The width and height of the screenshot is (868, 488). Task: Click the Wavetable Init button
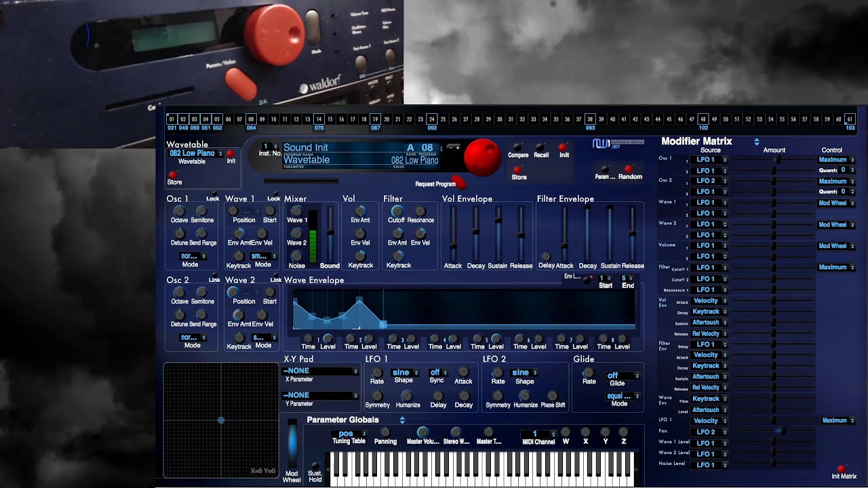coord(231,154)
